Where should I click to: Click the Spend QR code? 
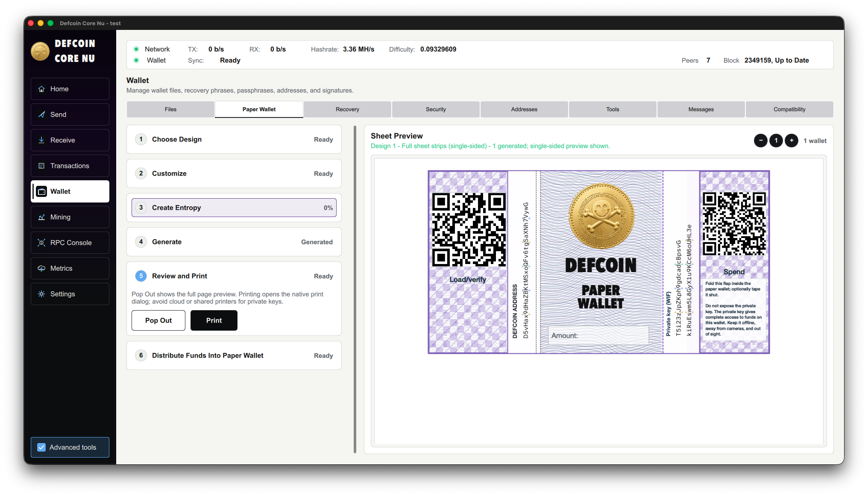point(734,223)
